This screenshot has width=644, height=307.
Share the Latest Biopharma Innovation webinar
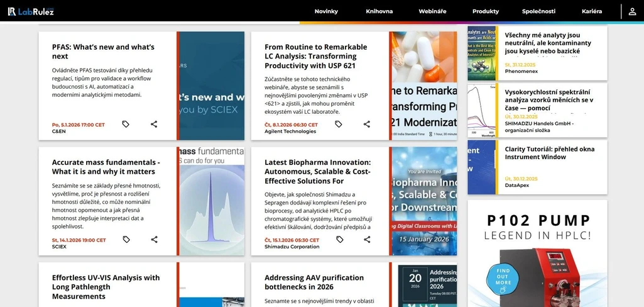click(x=367, y=240)
